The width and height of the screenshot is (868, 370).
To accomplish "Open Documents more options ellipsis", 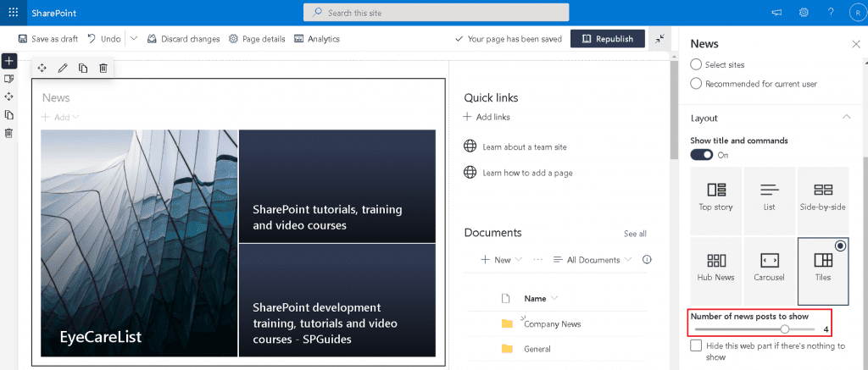I will pyautogui.click(x=537, y=259).
